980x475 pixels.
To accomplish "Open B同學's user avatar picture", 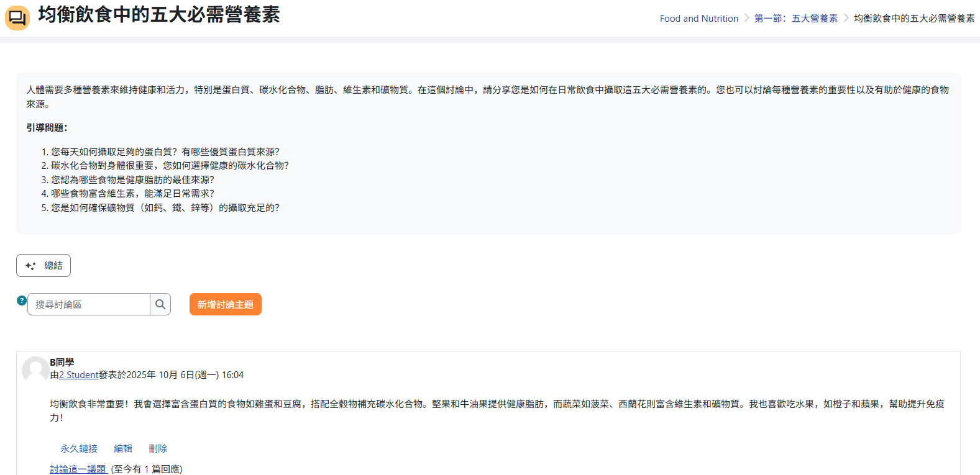I will (35, 369).
